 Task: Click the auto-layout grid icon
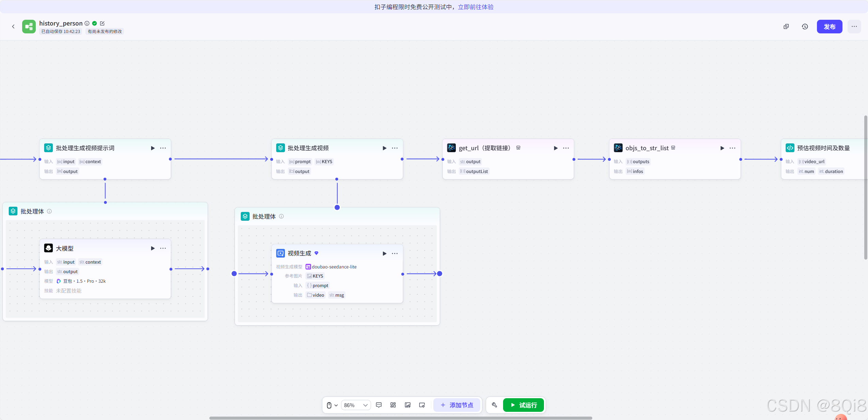coord(393,405)
